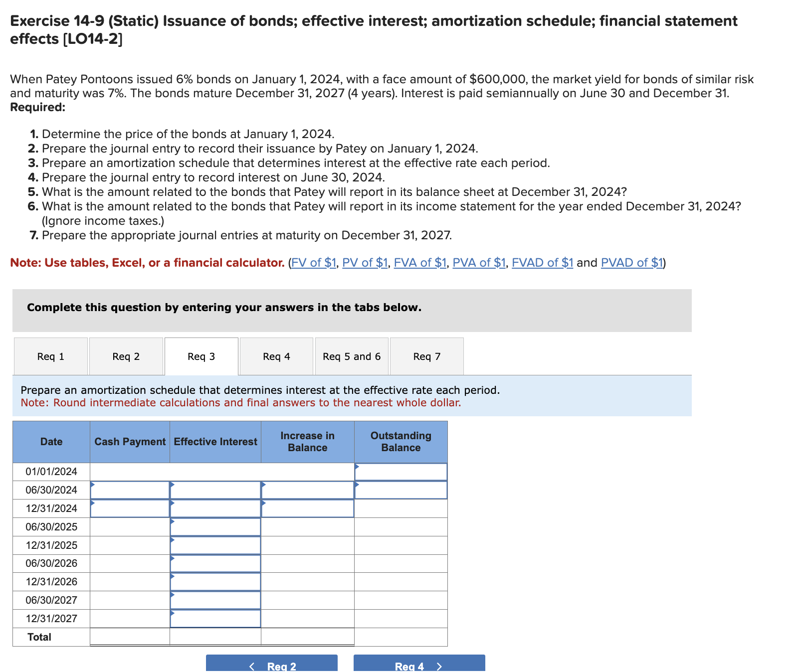Screen dimensions: 807x672
Task: Click the Effective Interest cell for 12/31/2024
Action: coord(215,508)
